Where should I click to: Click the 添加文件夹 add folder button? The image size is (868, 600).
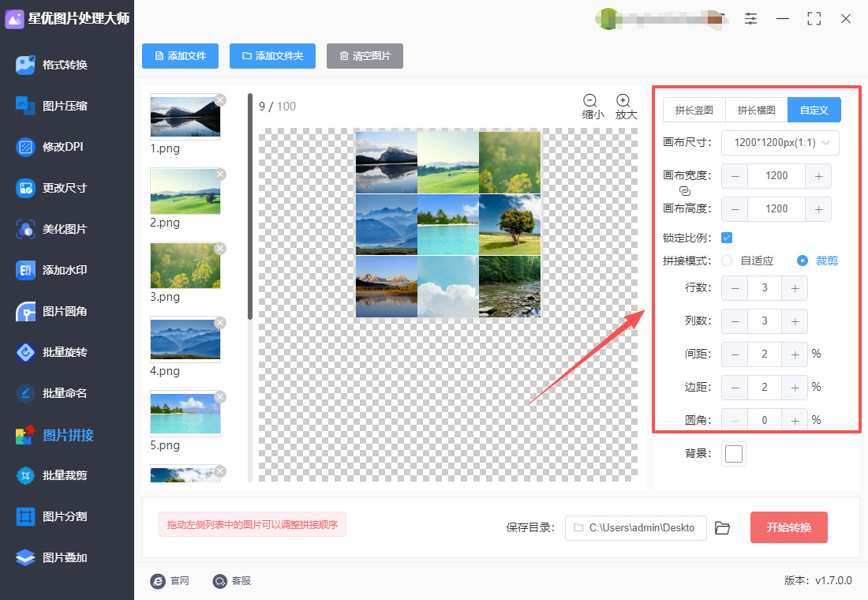click(272, 56)
